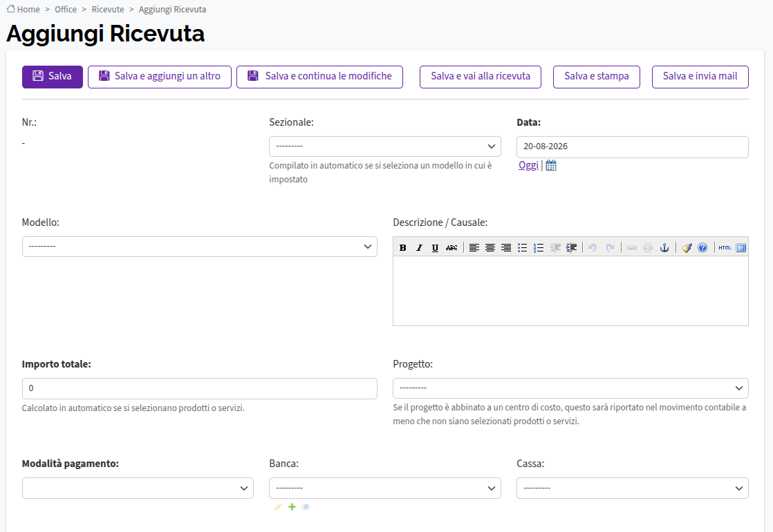Open the Sezionale dropdown
The image size is (773, 532).
point(385,146)
